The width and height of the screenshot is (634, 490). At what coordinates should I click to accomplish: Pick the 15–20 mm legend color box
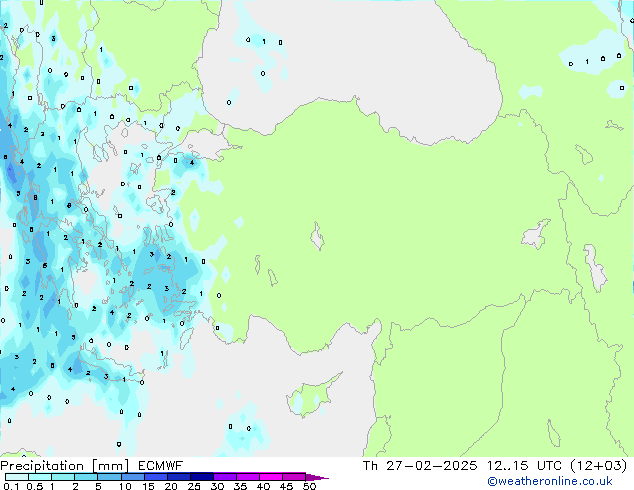pyautogui.click(x=156, y=477)
